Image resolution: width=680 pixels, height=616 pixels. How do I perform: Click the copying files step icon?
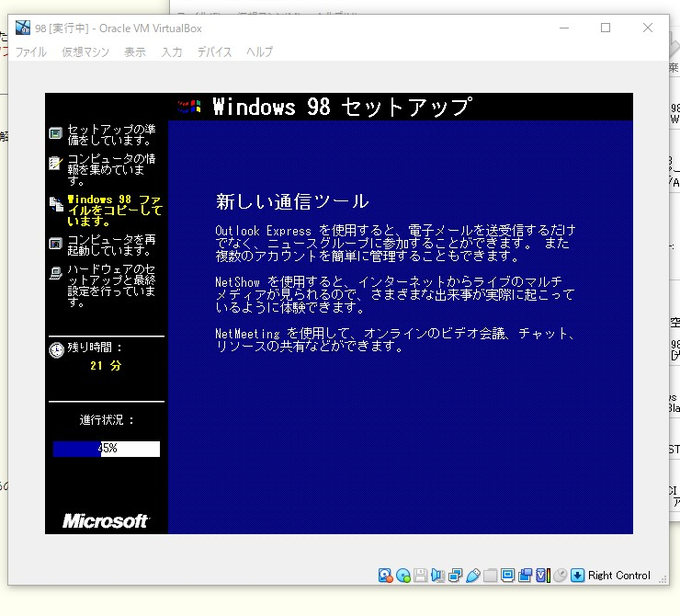(56, 204)
